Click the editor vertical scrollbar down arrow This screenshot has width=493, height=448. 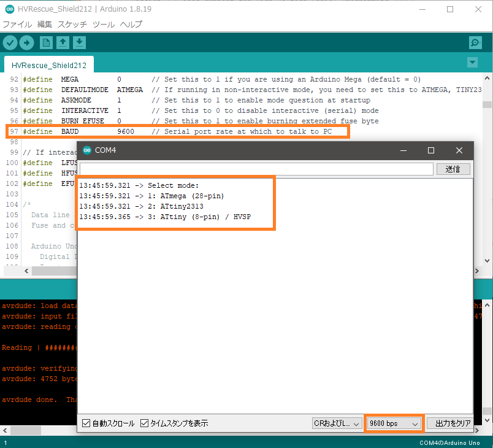487,260
